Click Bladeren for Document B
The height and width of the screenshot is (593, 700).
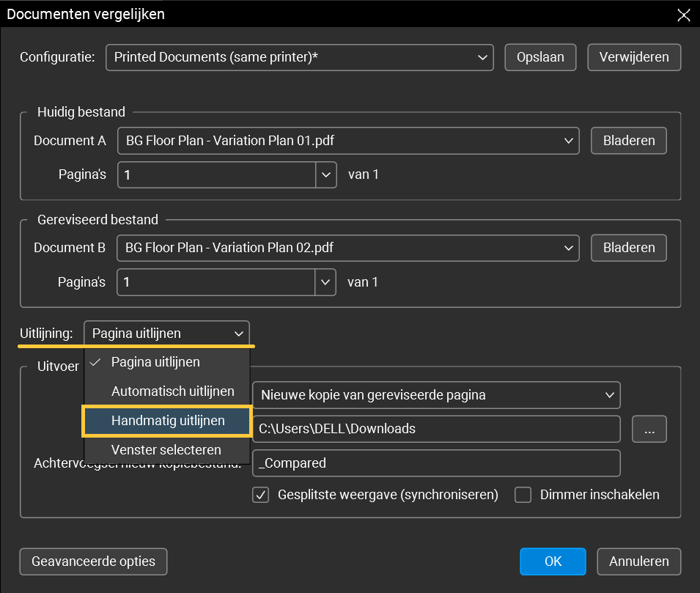[629, 248]
